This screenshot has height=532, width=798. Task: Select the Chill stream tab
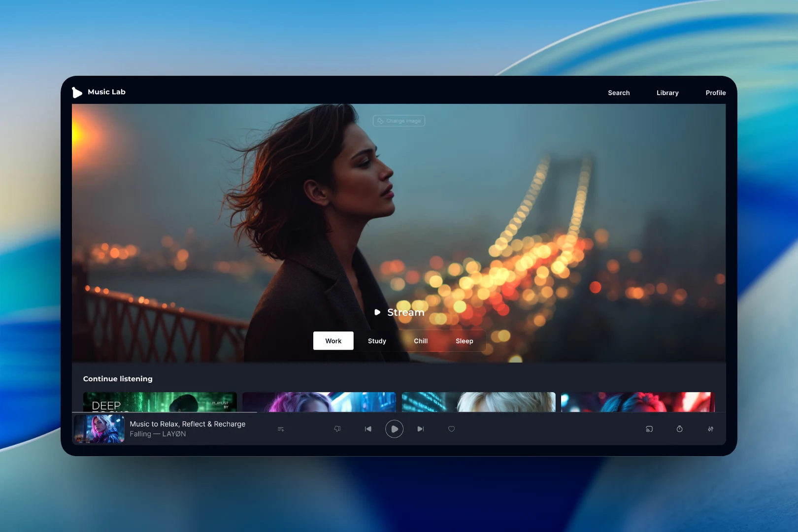click(421, 341)
